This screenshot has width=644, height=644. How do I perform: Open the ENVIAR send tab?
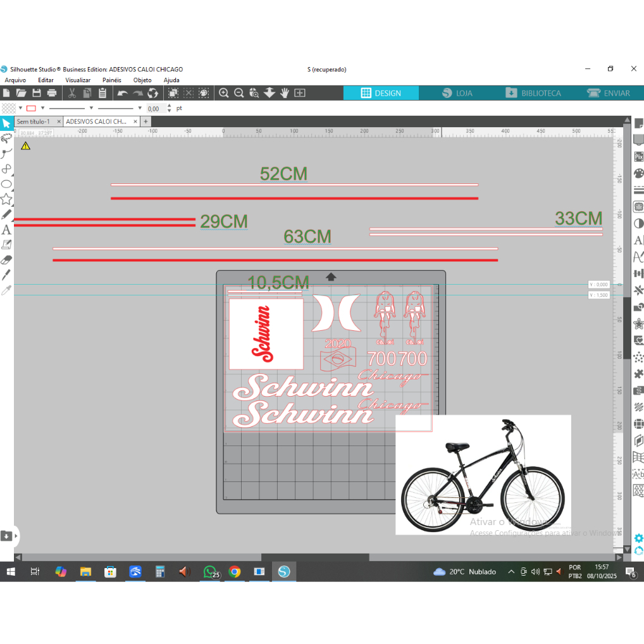[609, 93]
